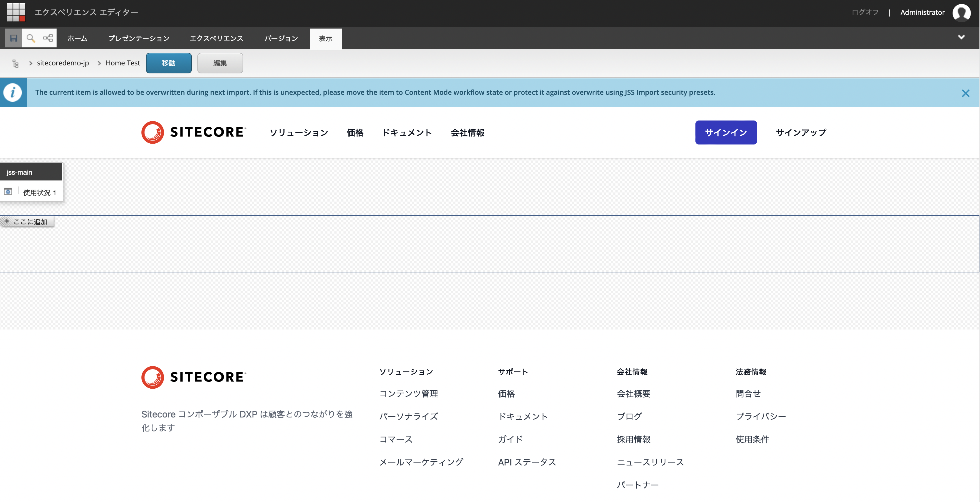Screen dimensions: 980x502
Task: Click the パートナー footer link
Action: point(638,485)
